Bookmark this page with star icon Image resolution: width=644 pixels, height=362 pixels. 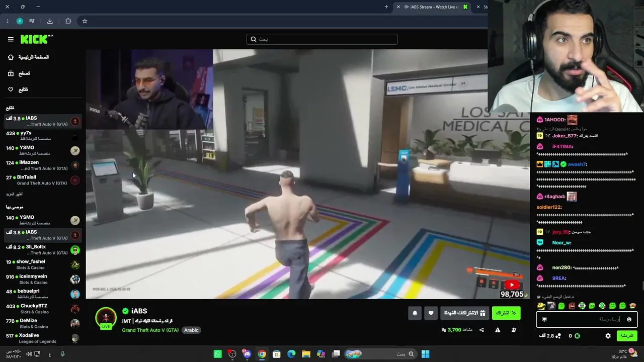85,21
